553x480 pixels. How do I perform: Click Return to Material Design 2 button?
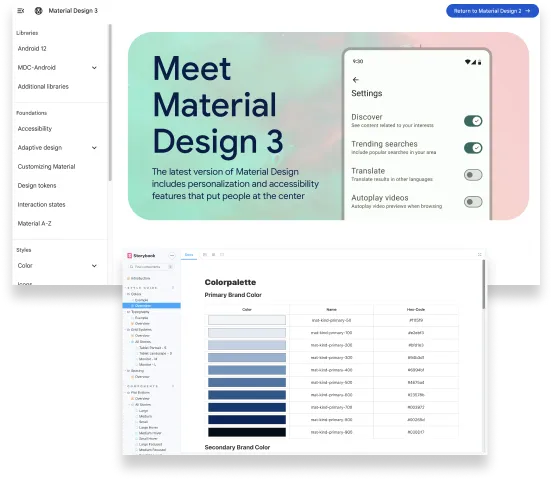(x=492, y=11)
